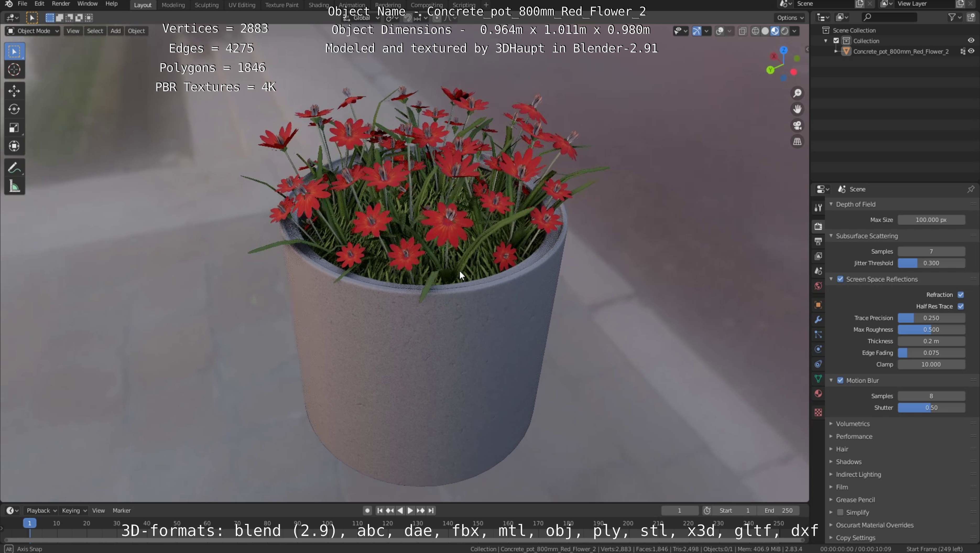Open the viewport Add menu
This screenshot has height=553, width=980.
pos(115,31)
